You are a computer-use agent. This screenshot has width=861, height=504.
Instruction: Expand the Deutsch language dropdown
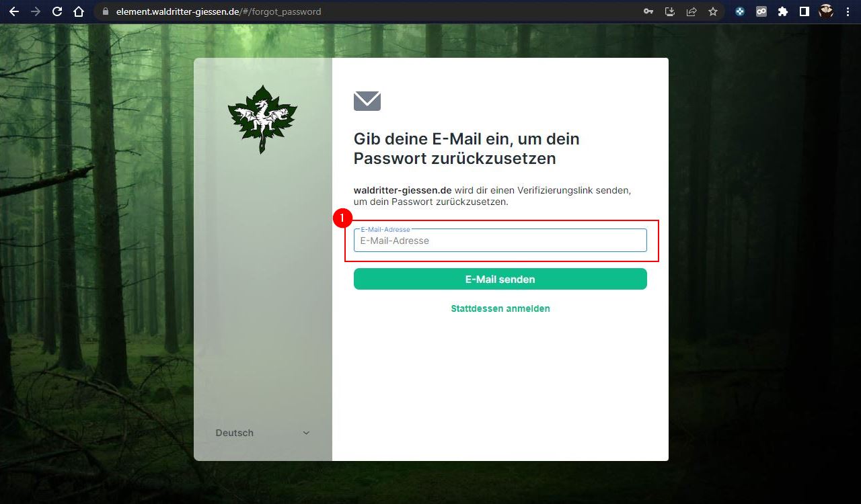click(x=263, y=433)
